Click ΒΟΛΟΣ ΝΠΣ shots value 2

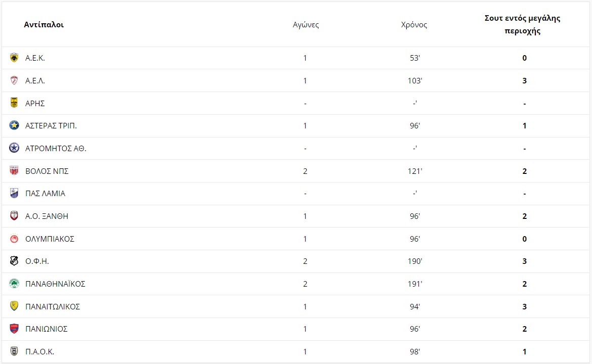coord(524,171)
